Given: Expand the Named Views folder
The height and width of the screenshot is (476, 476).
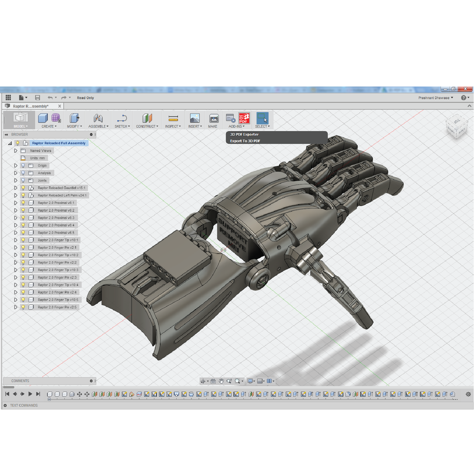Looking at the screenshot, I should (16, 150).
